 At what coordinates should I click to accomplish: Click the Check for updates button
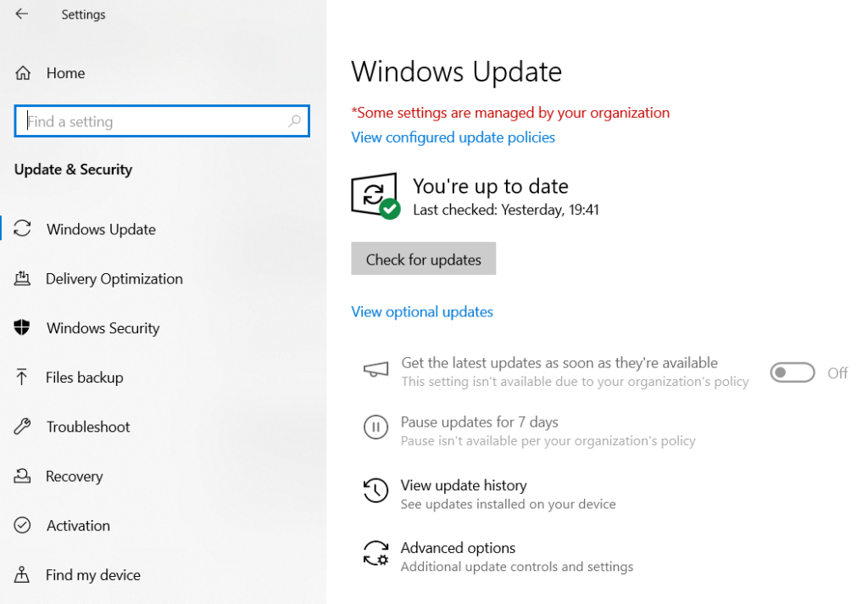[424, 258]
